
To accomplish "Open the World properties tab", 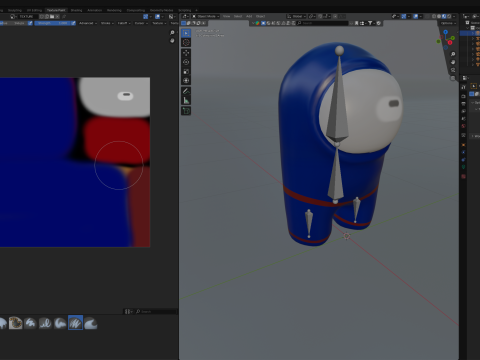I will coord(463,127).
